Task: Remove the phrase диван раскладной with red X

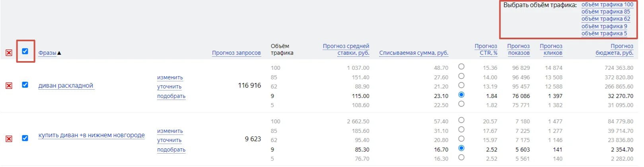Action: tap(9, 86)
